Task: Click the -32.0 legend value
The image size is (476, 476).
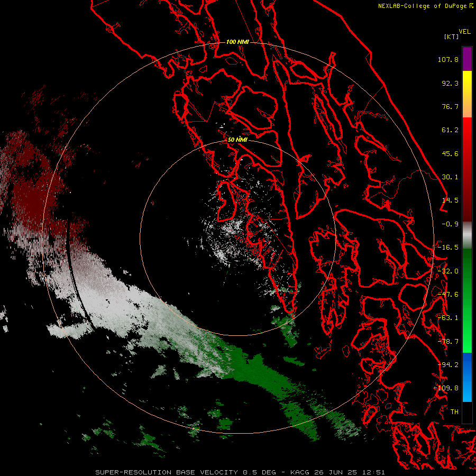Action: 448,271
